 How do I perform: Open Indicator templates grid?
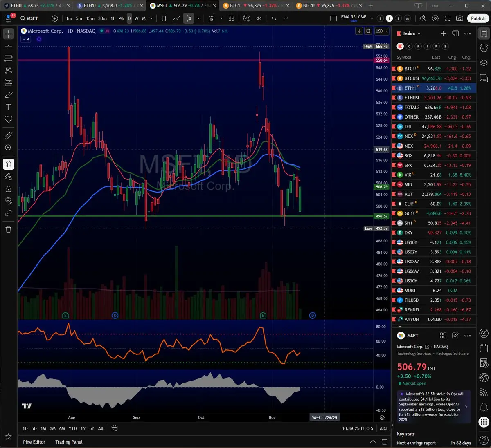click(232, 18)
